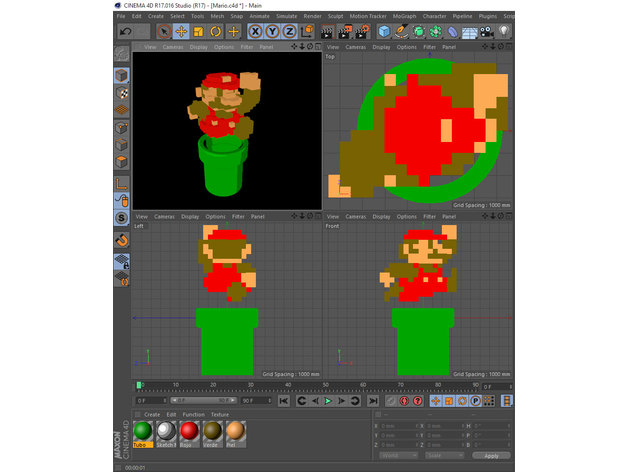Switch to Edges mode

click(121, 145)
